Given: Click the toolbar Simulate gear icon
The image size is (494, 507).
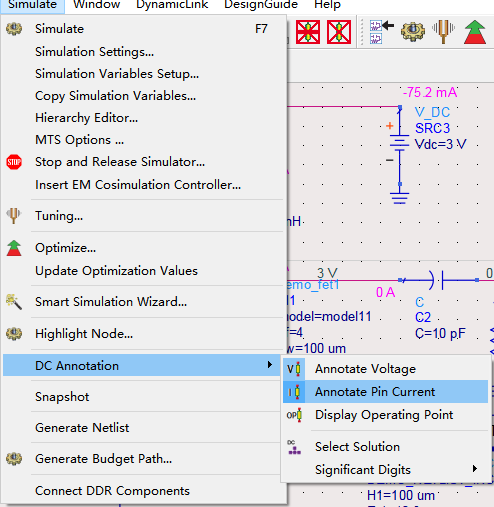Looking at the screenshot, I should pos(413,32).
